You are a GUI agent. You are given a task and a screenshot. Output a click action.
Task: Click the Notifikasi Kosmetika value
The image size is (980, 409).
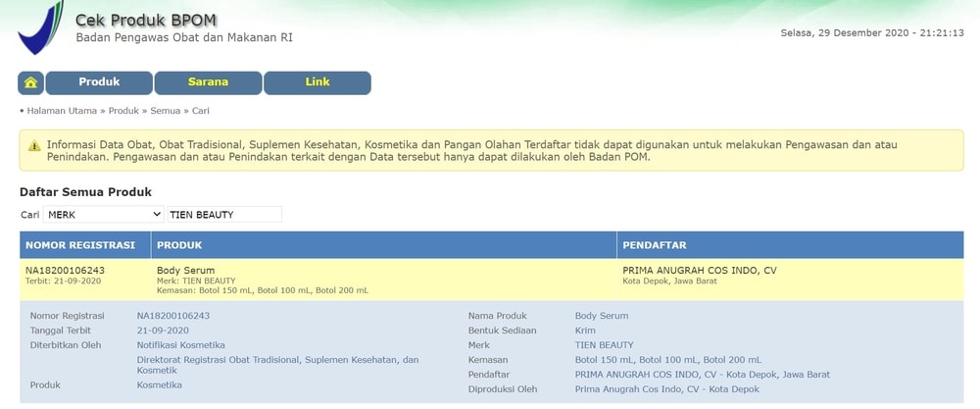(x=181, y=345)
